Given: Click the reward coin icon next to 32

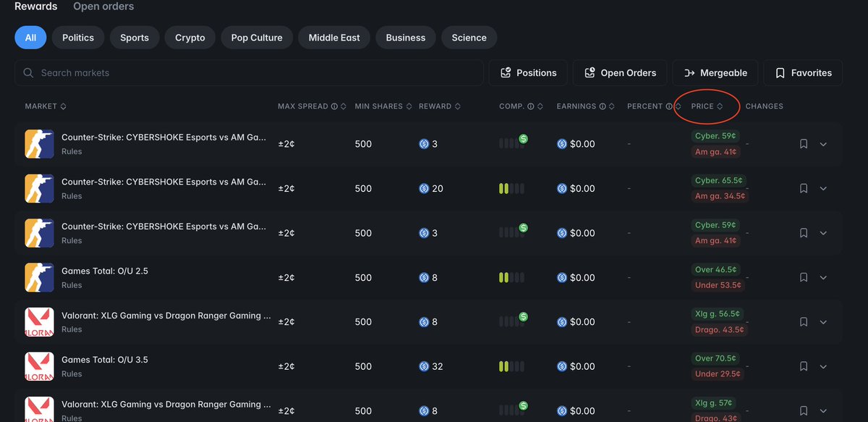Looking at the screenshot, I should click(424, 367).
